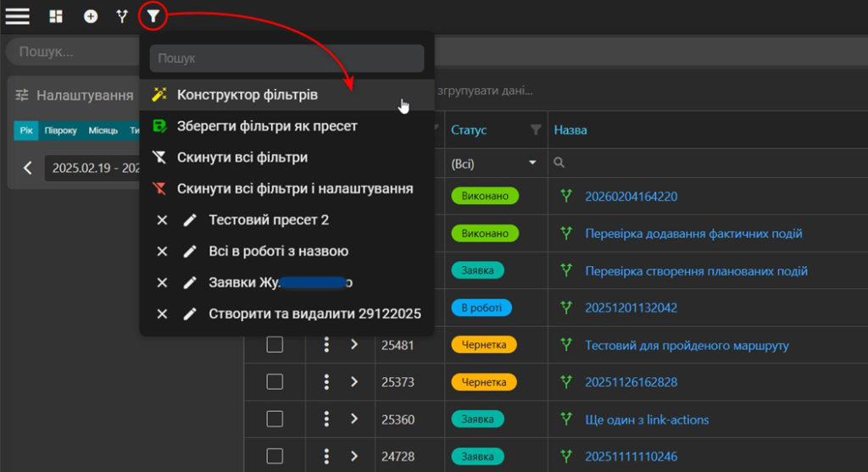
Task: Open link 20251201132042
Action: tap(631, 308)
